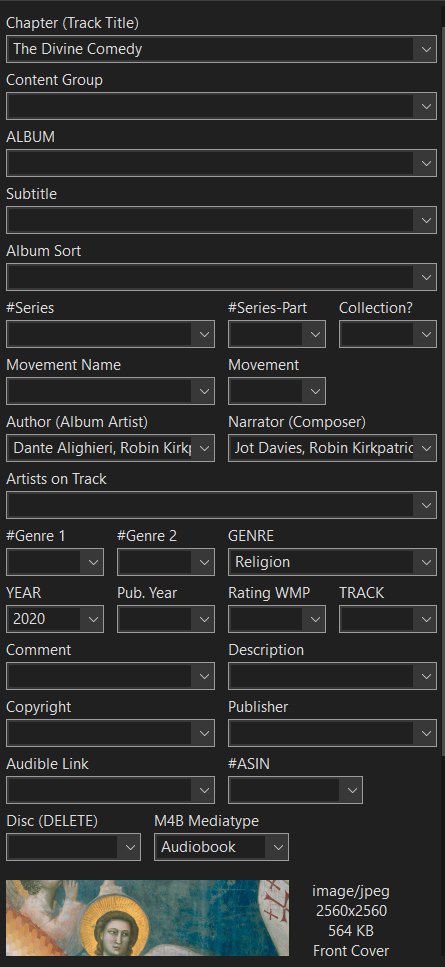The height and width of the screenshot is (967, 445).
Task: Open the Chapter (Track Title) dropdown arrow
Action: pyautogui.click(x=426, y=49)
